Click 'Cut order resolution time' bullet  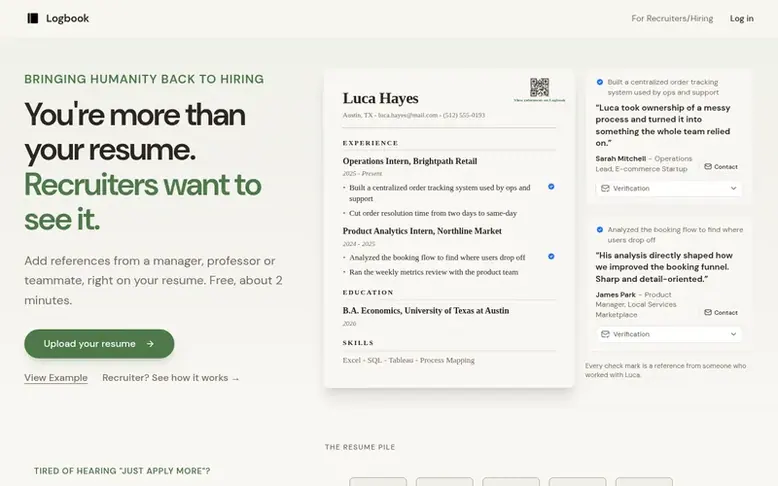(x=433, y=213)
